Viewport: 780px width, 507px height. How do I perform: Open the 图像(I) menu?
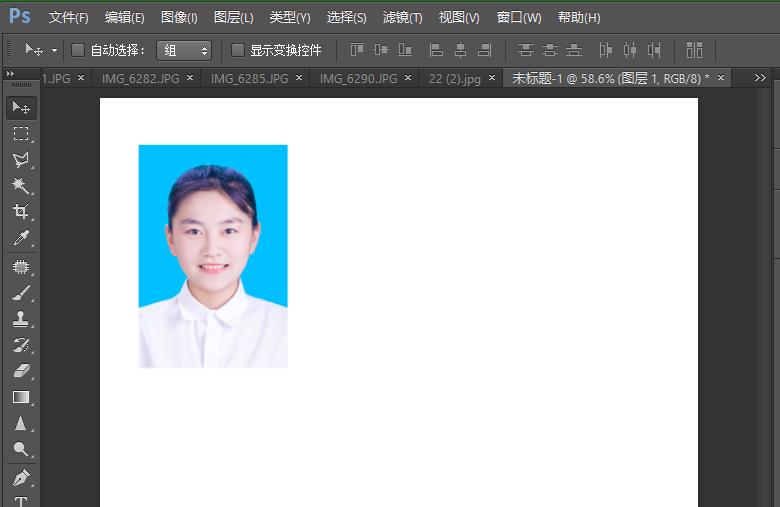(179, 17)
